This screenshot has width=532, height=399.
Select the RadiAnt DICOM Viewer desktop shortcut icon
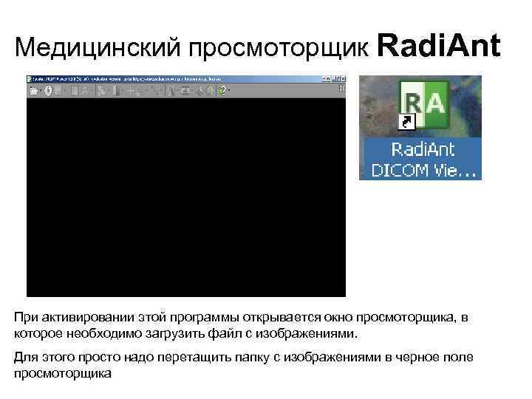click(x=424, y=105)
